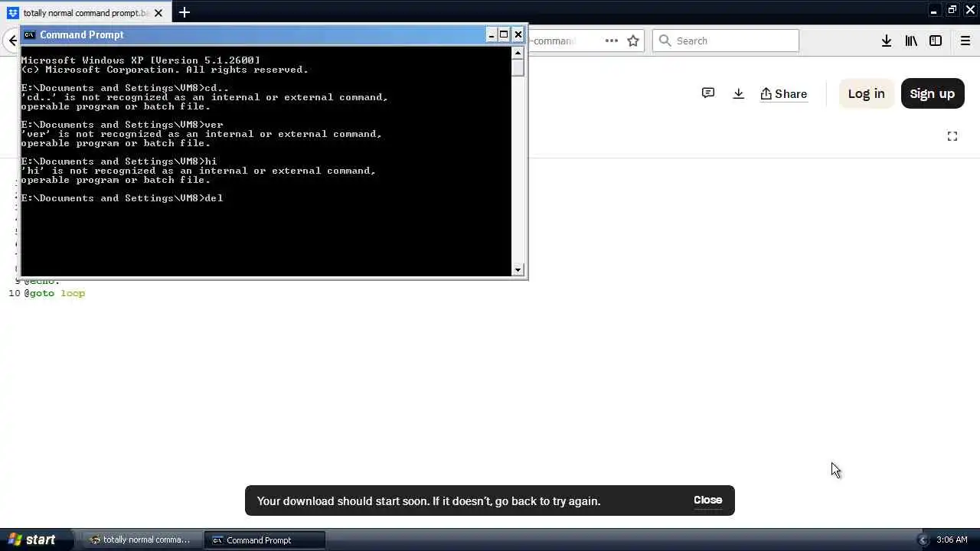The image size is (980, 551).
Task: Click the Command Prompt title bar icon
Action: [29, 34]
